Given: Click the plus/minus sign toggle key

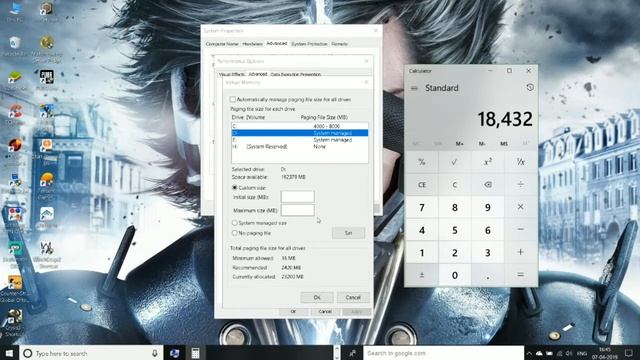Looking at the screenshot, I should click(x=422, y=275).
